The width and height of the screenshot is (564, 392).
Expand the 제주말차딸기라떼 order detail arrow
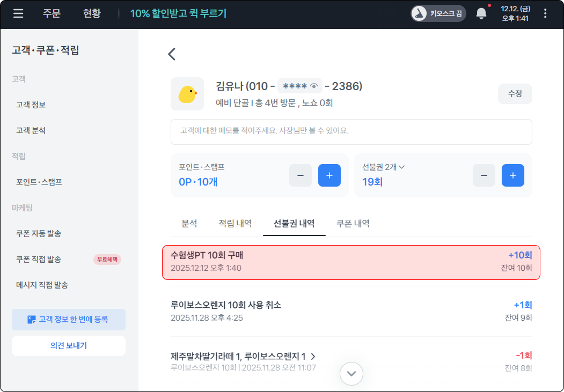coord(313,357)
